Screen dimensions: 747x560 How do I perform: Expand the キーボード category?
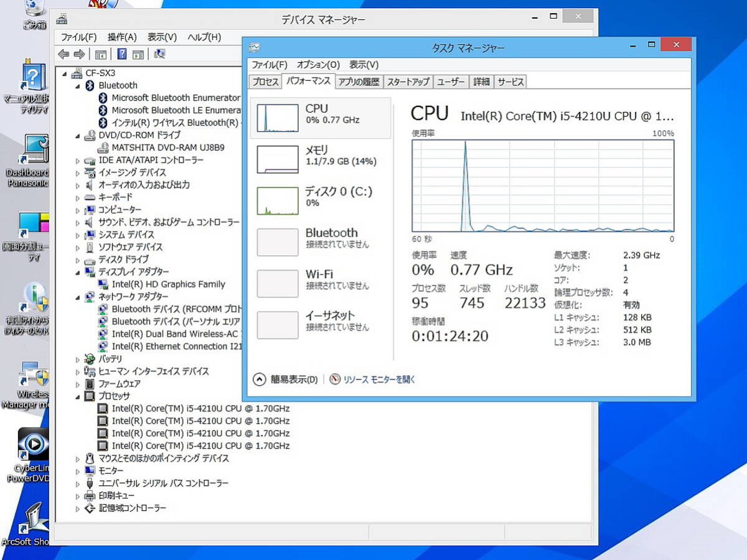point(78,197)
